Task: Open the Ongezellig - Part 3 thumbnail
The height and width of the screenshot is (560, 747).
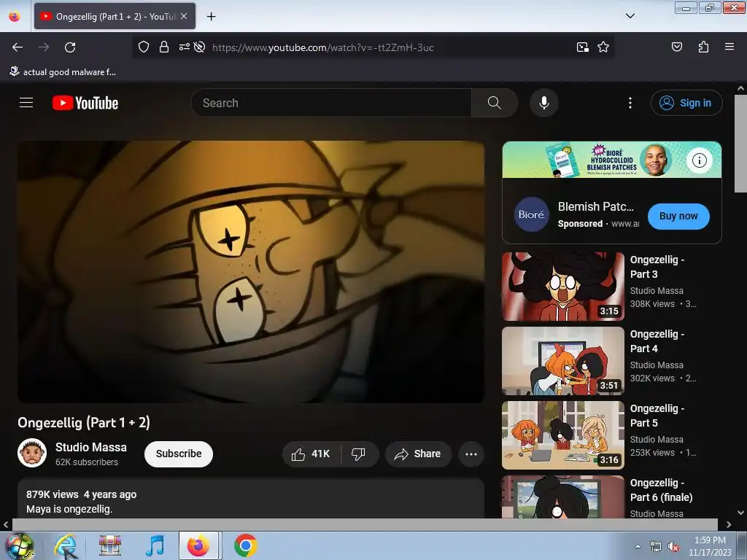Action: pos(563,287)
